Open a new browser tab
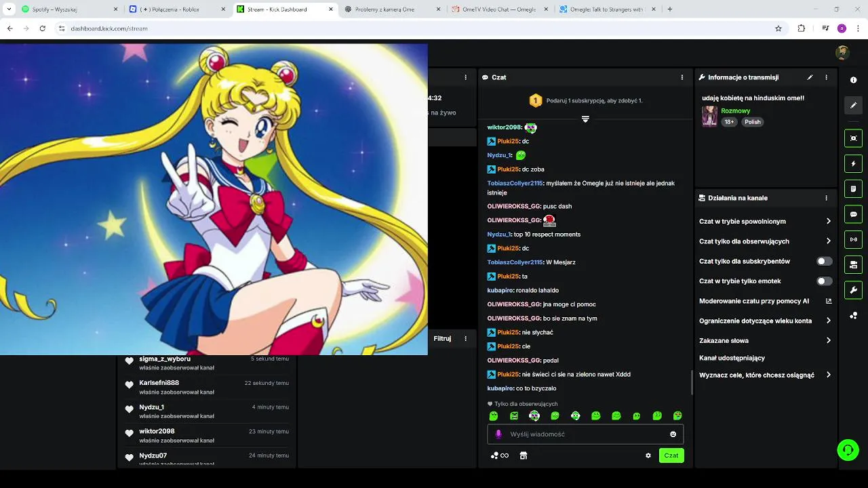 pyautogui.click(x=670, y=9)
